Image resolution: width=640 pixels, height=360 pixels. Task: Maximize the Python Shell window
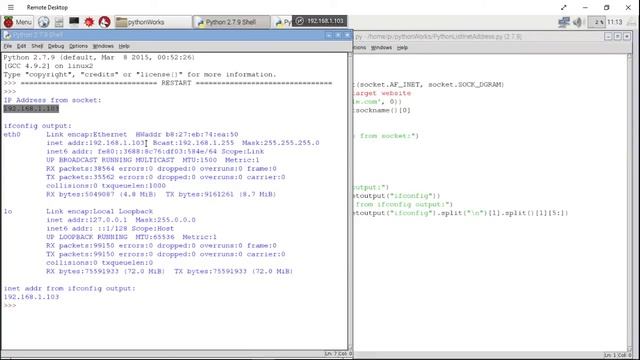pos(338,36)
